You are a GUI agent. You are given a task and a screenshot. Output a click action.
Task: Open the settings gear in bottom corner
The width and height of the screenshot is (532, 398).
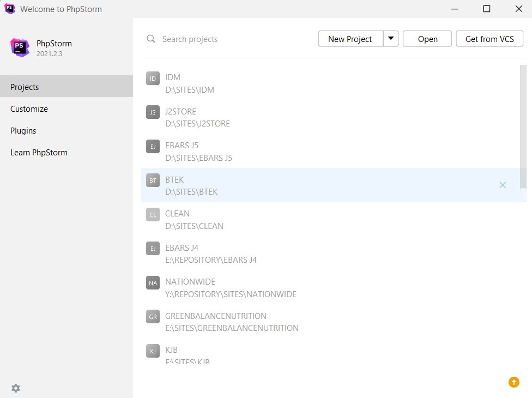tap(15, 388)
